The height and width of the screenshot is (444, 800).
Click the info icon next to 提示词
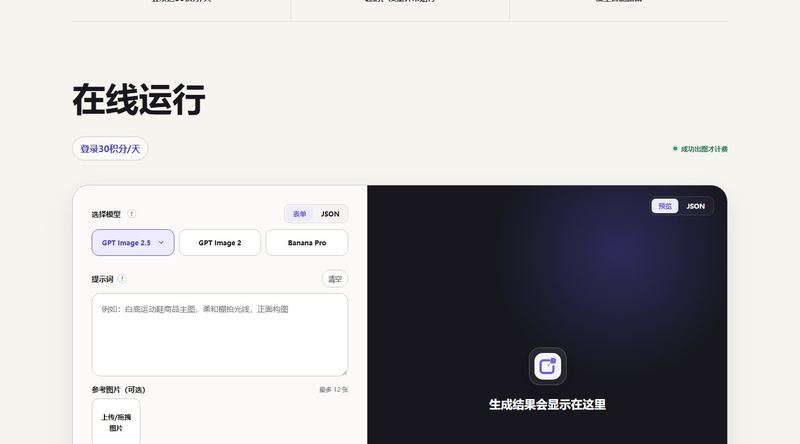click(122, 279)
